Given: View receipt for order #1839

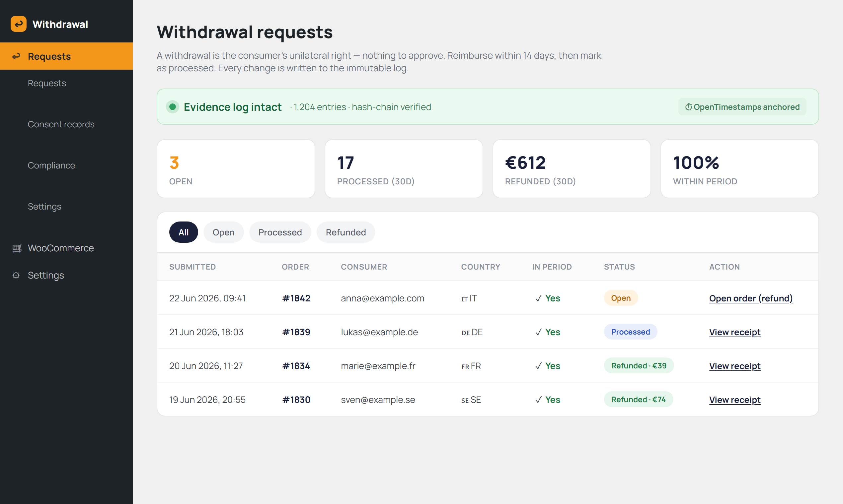Looking at the screenshot, I should click(734, 332).
